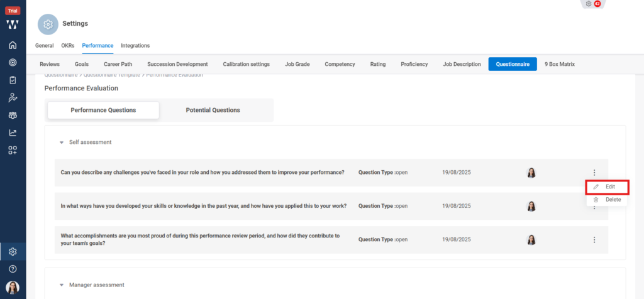This screenshot has width=644, height=299.
Task: Open the question mark help icon
Action: (x=13, y=269)
